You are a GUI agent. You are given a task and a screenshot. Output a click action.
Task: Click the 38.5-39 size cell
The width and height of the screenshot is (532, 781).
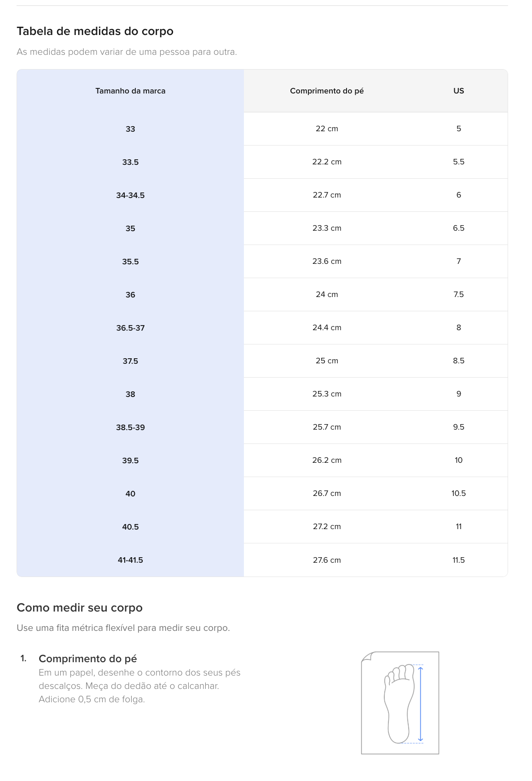point(130,427)
